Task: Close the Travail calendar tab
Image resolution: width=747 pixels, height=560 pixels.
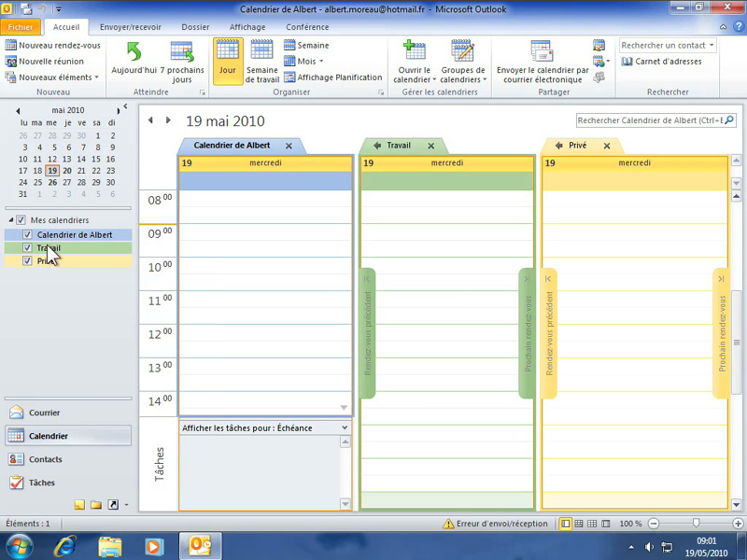Action: pos(431,146)
